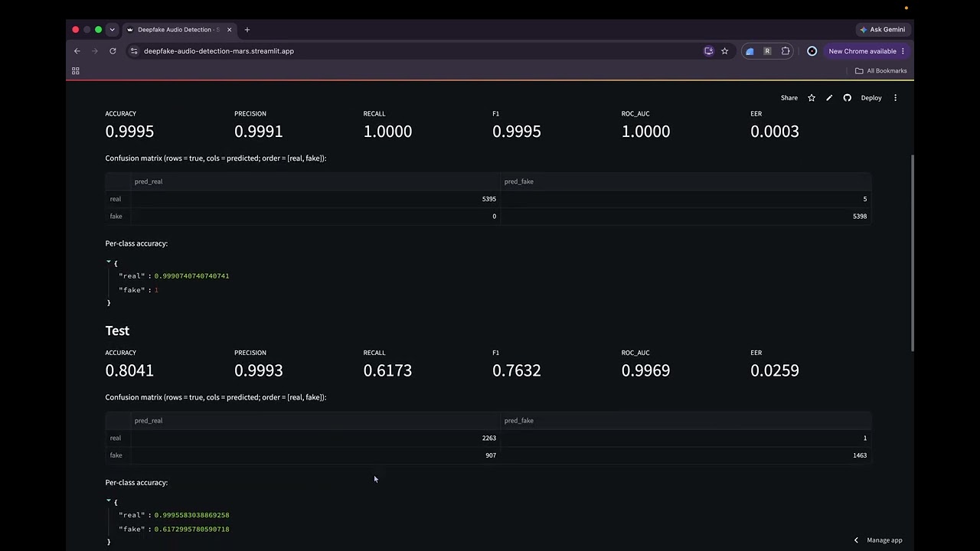The image size is (980, 551).
Task: Bookmark this page with the star icon
Action: [x=724, y=51]
